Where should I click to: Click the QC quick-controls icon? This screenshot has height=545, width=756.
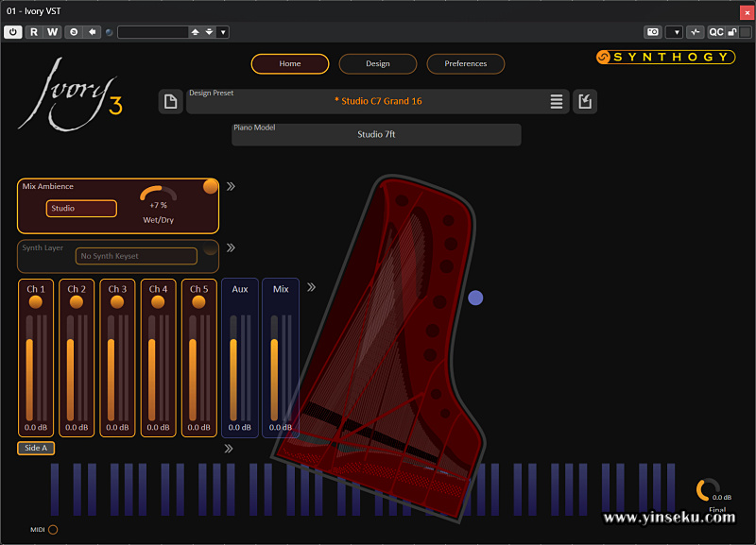coord(715,32)
